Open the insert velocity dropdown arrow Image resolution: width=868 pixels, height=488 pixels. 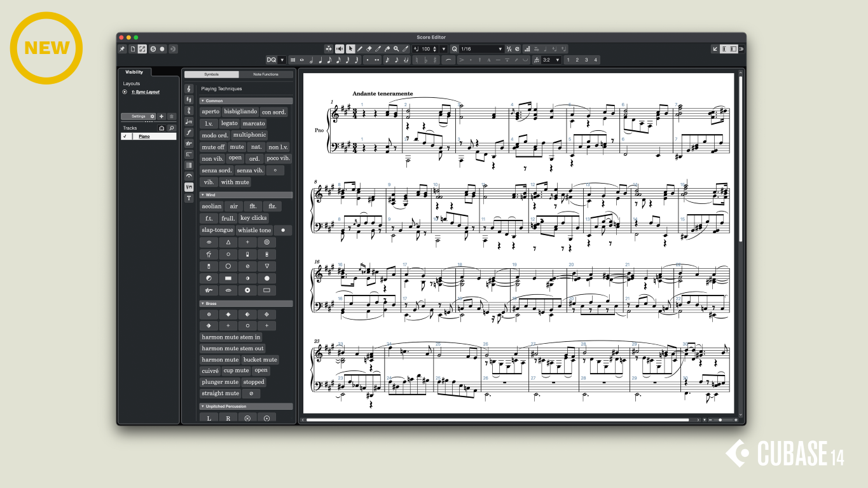point(444,49)
